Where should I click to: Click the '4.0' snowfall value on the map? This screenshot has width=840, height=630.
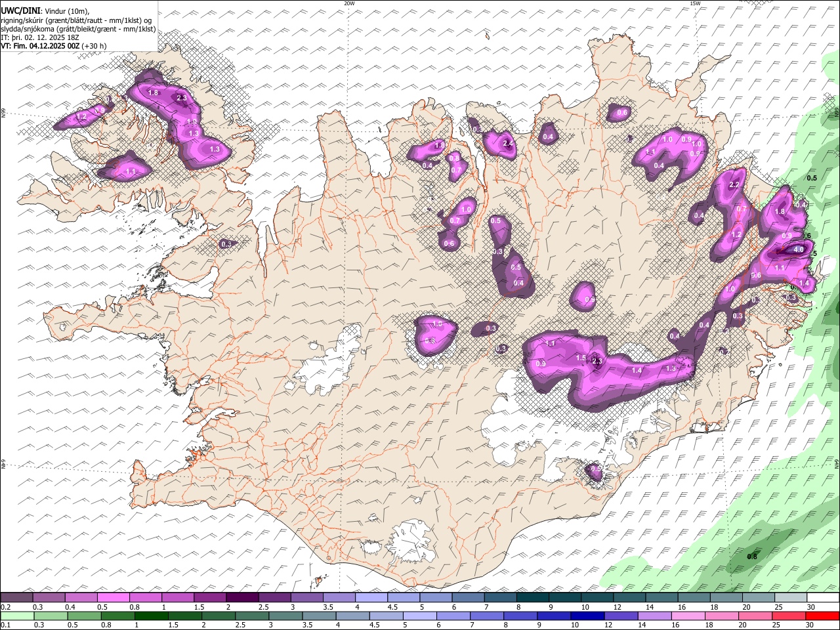click(799, 249)
